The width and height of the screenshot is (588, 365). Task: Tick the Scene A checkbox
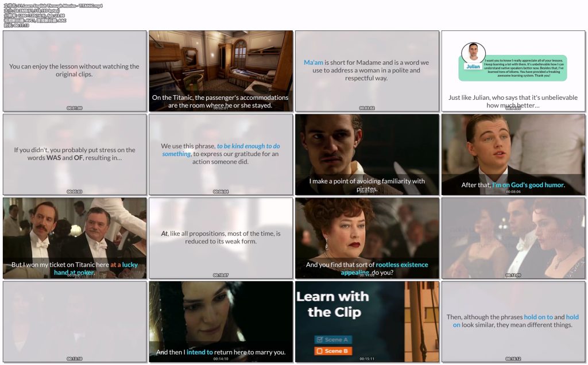tap(319, 340)
